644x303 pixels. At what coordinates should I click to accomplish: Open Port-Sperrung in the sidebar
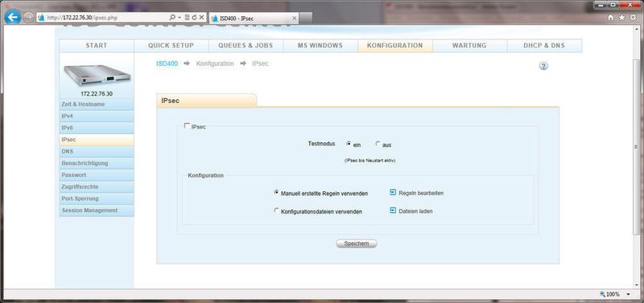97,199
